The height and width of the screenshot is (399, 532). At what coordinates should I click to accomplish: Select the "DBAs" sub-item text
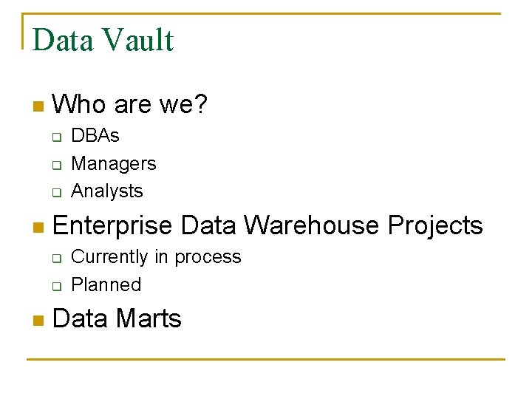pos(95,136)
